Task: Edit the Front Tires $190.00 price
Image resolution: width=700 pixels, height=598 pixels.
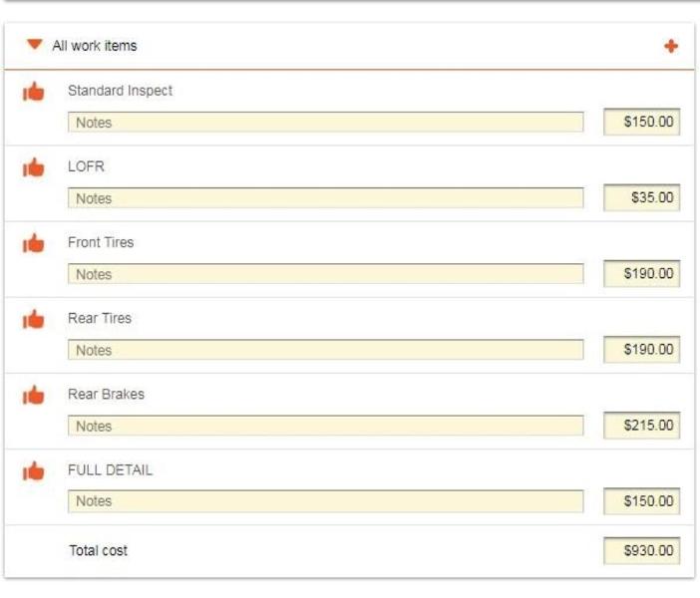Action: [642, 274]
